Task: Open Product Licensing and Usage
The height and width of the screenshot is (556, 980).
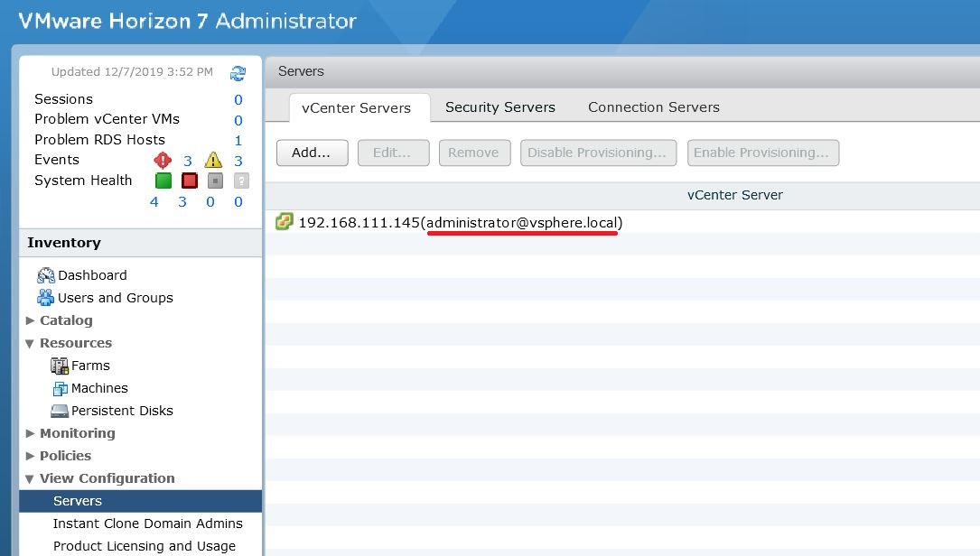Action: click(144, 545)
